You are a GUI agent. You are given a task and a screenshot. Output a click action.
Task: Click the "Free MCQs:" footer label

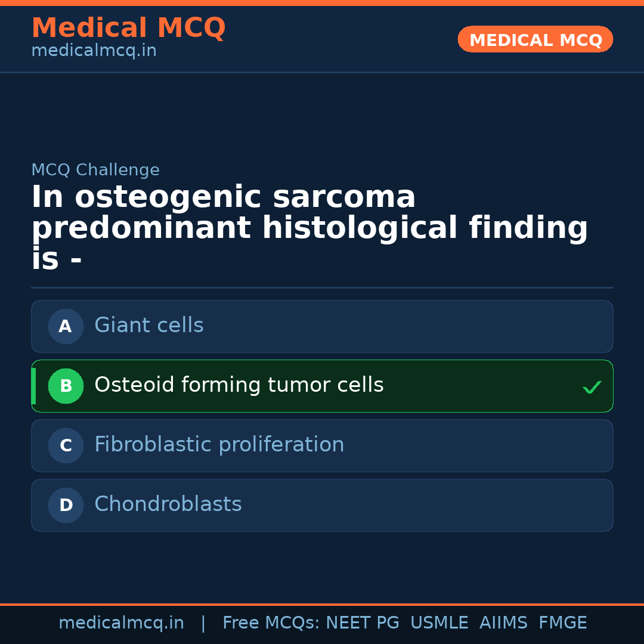[271, 623]
